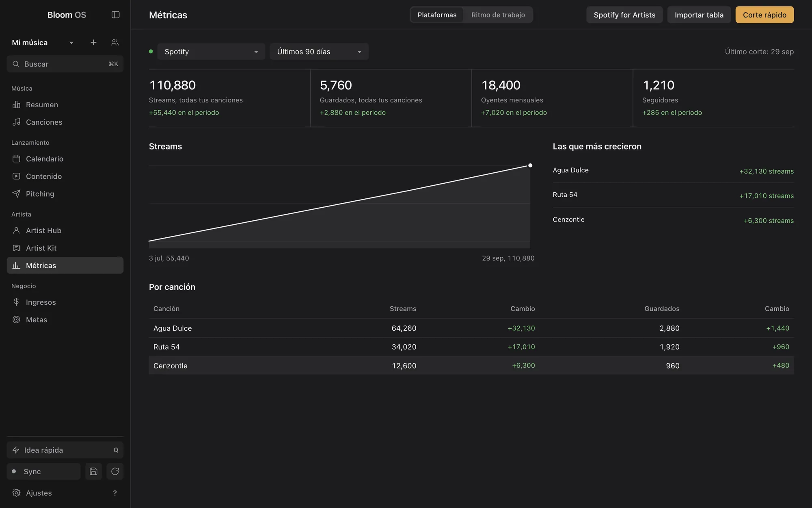Click the Corte rápido button
The height and width of the screenshot is (508, 812).
(x=764, y=15)
